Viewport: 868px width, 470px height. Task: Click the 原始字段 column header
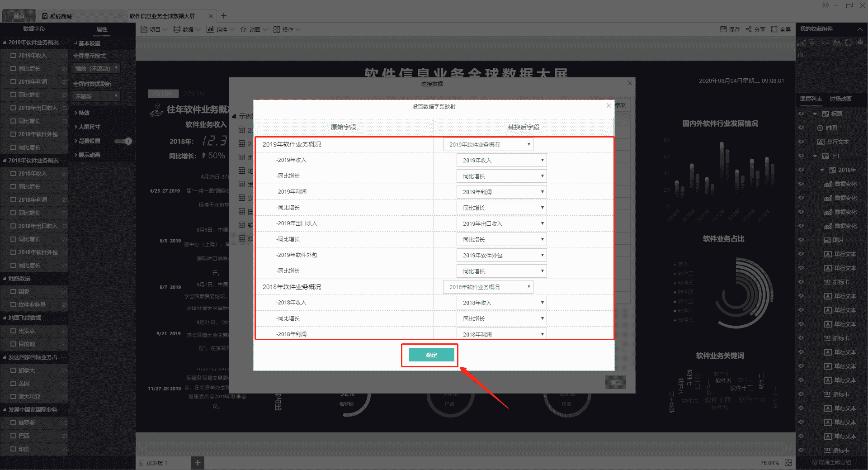(x=344, y=127)
